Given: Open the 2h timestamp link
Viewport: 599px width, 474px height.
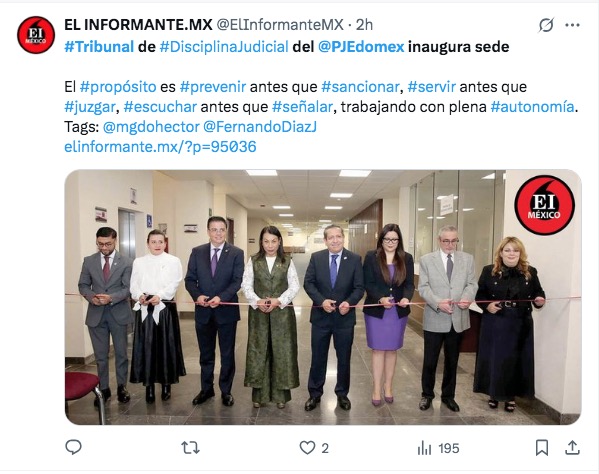Looking at the screenshot, I should click(x=364, y=25).
